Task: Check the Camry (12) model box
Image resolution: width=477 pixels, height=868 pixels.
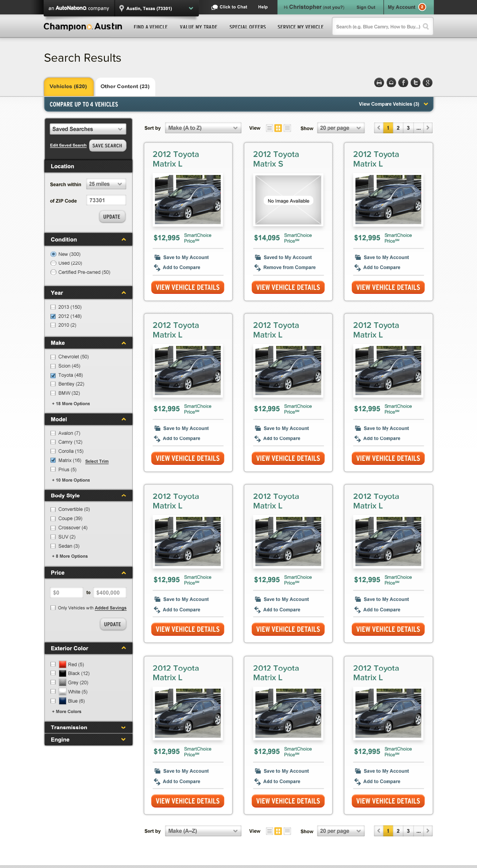Action: tap(53, 442)
